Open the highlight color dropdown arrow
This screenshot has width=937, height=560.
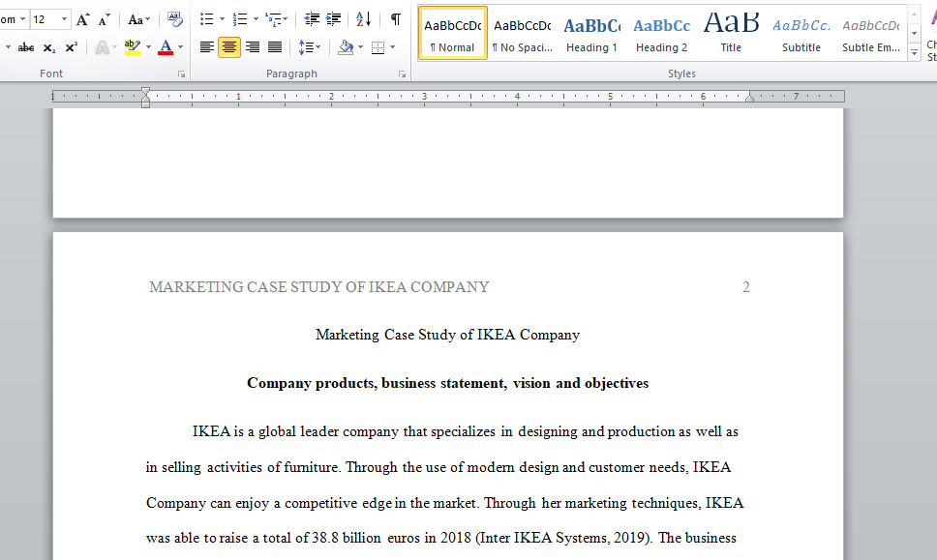click(x=148, y=47)
